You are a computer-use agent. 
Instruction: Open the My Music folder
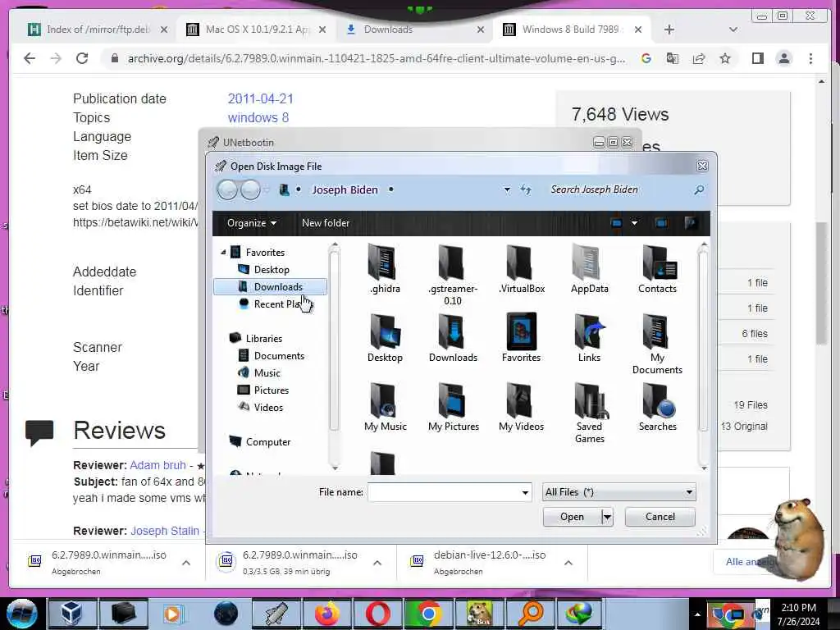pos(386,407)
